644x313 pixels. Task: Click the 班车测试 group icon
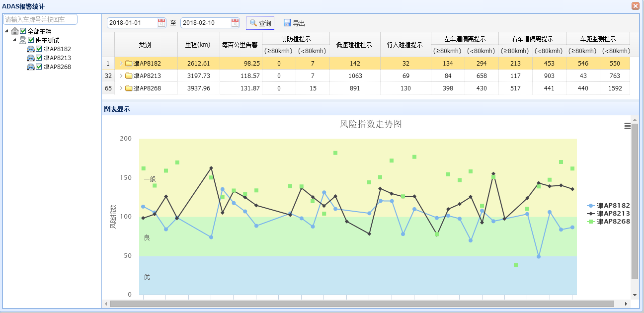tap(23, 40)
